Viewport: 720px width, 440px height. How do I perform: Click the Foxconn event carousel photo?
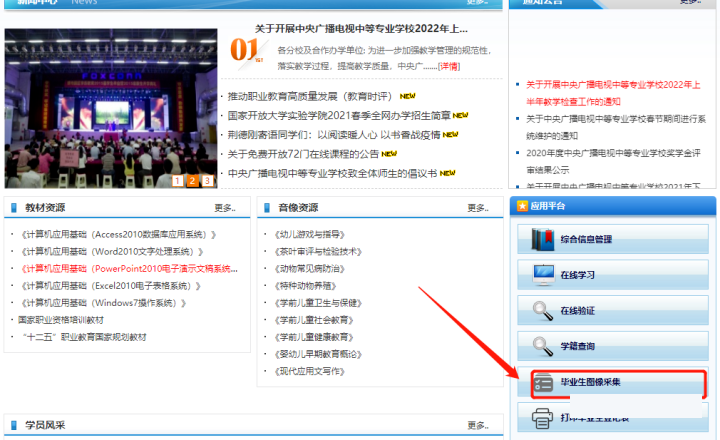pyautogui.click(x=111, y=108)
